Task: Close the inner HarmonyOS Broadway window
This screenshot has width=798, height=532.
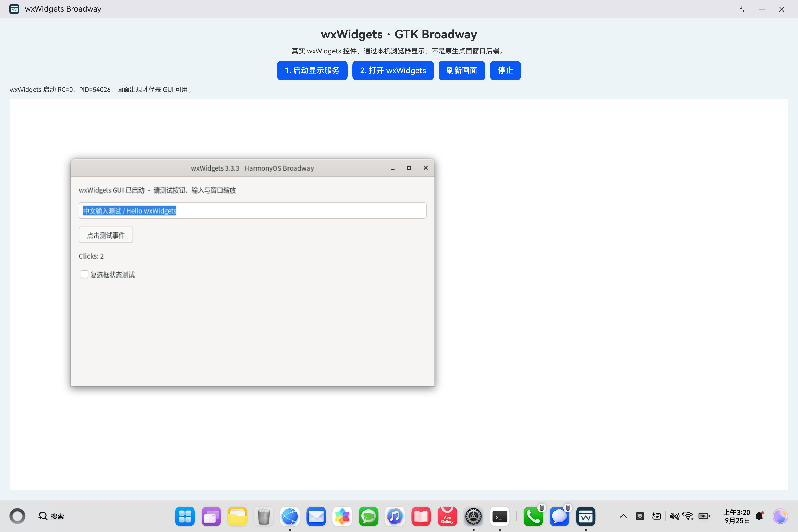Action: point(425,168)
